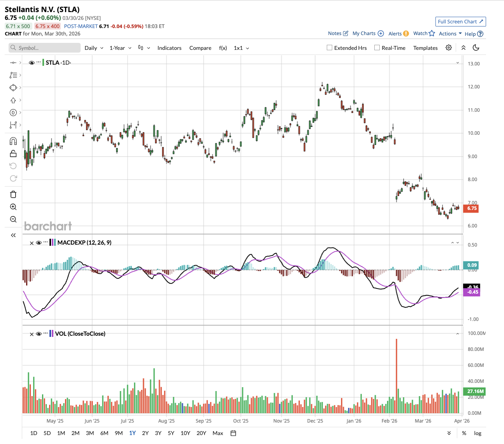
Task: Click the VOL color swatches
Action: point(51,333)
